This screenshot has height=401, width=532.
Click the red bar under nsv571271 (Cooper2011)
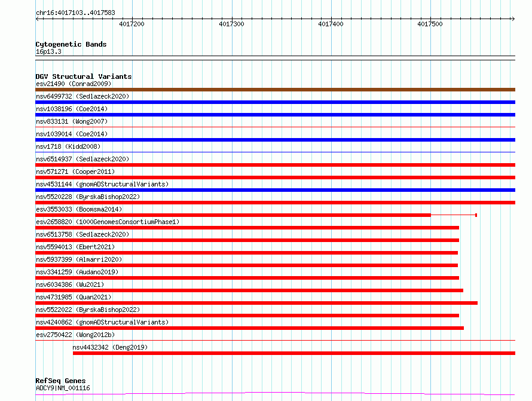[275, 177]
